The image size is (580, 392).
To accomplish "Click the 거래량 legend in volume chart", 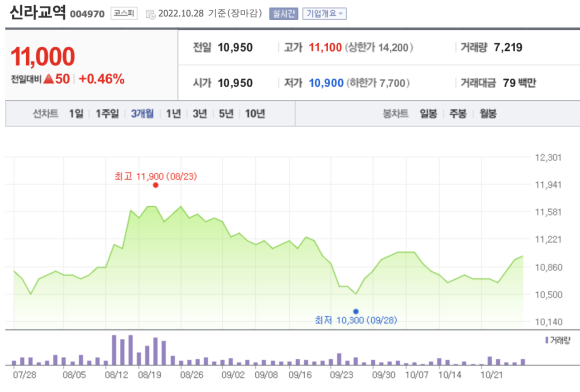I will (x=558, y=340).
